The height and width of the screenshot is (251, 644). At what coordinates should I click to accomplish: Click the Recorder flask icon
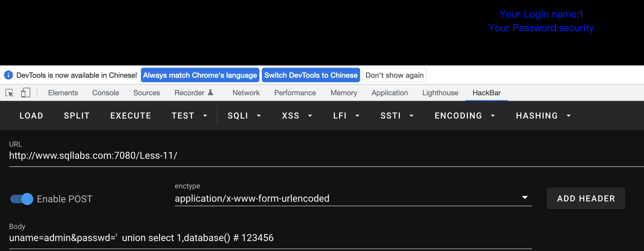point(210,93)
